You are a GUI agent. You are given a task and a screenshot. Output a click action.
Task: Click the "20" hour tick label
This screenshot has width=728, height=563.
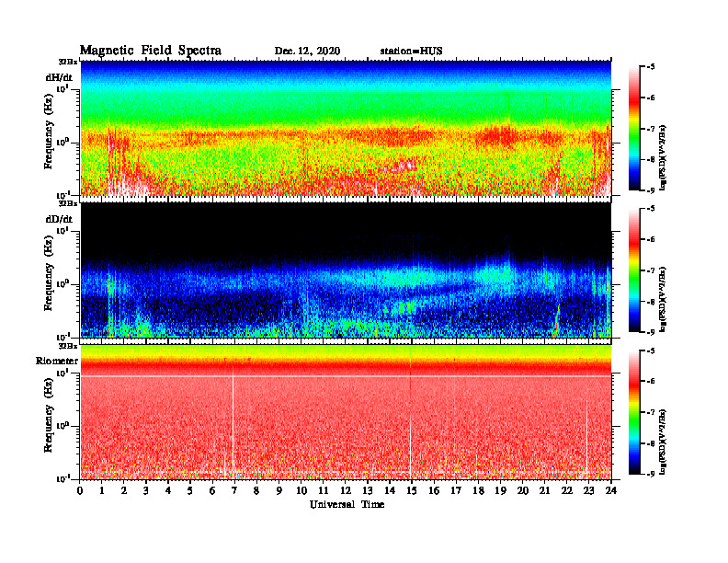pyautogui.click(x=523, y=491)
